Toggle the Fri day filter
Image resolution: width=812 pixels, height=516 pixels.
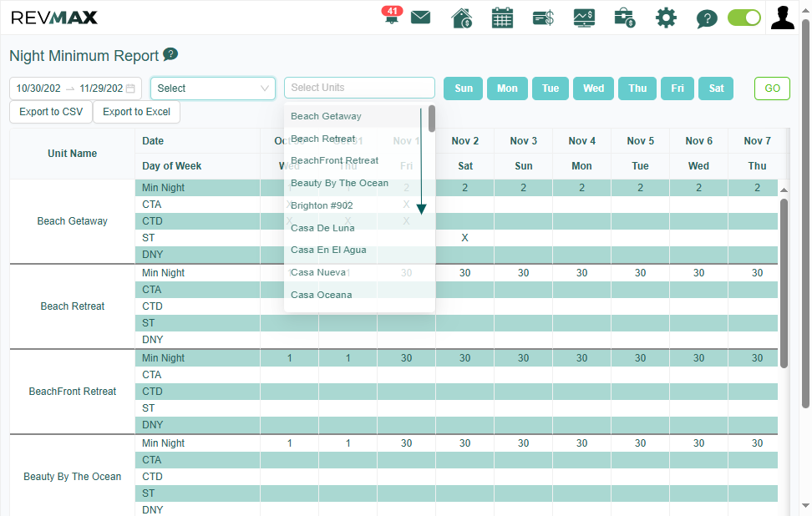point(678,89)
